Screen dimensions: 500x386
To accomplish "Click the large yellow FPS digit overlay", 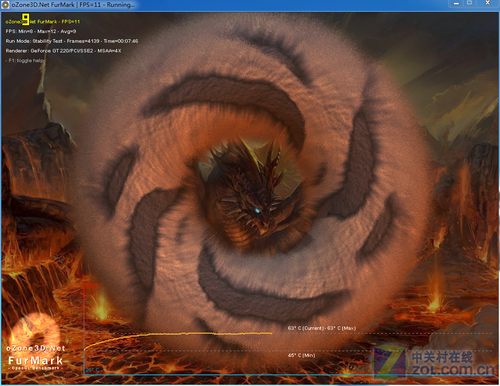I will click(26, 19).
